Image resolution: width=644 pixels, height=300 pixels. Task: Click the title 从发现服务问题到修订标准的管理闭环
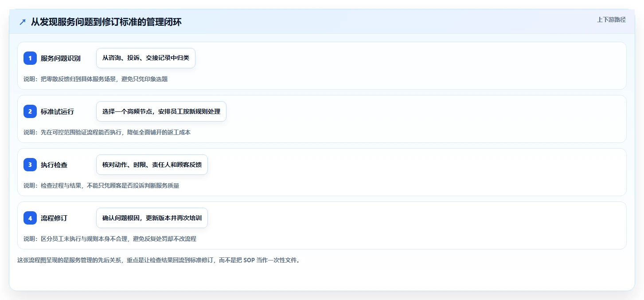tap(106, 22)
